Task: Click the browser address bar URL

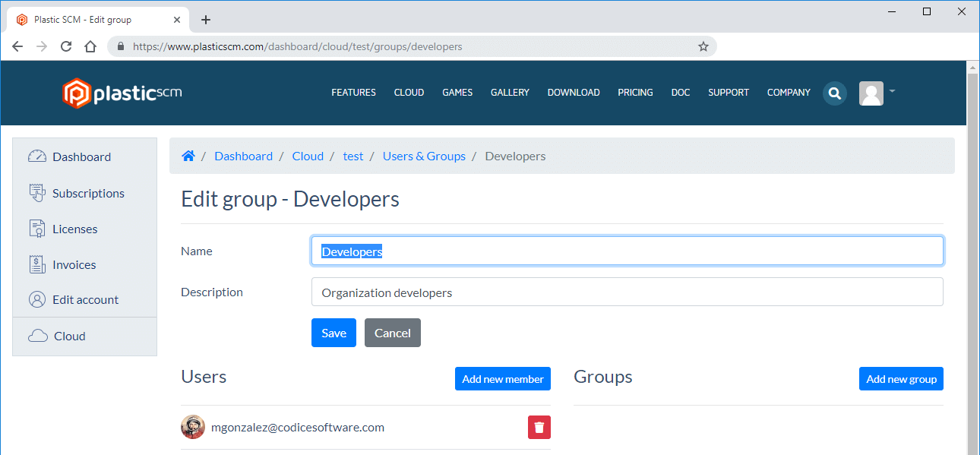Action: tap(297, 46)
